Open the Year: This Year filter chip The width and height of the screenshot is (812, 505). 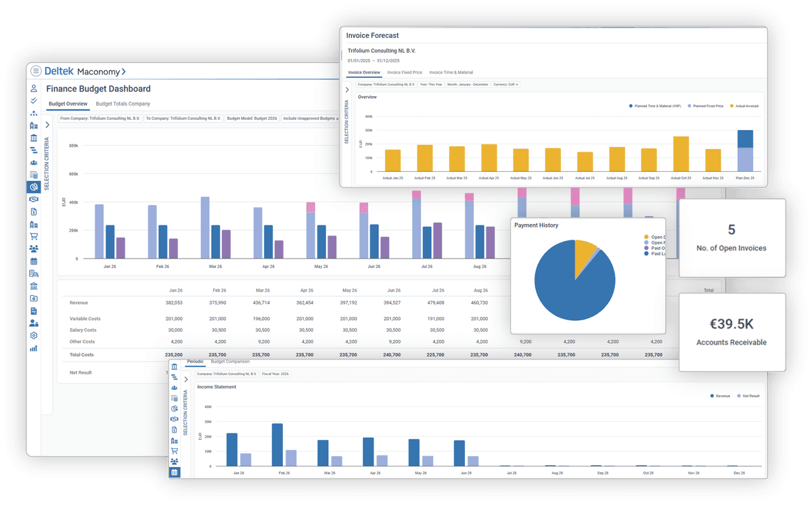tap(430, 85)
